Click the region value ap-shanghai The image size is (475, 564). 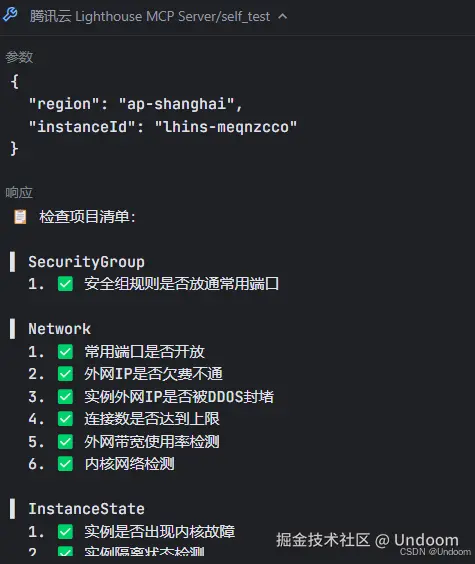(177, 104)
